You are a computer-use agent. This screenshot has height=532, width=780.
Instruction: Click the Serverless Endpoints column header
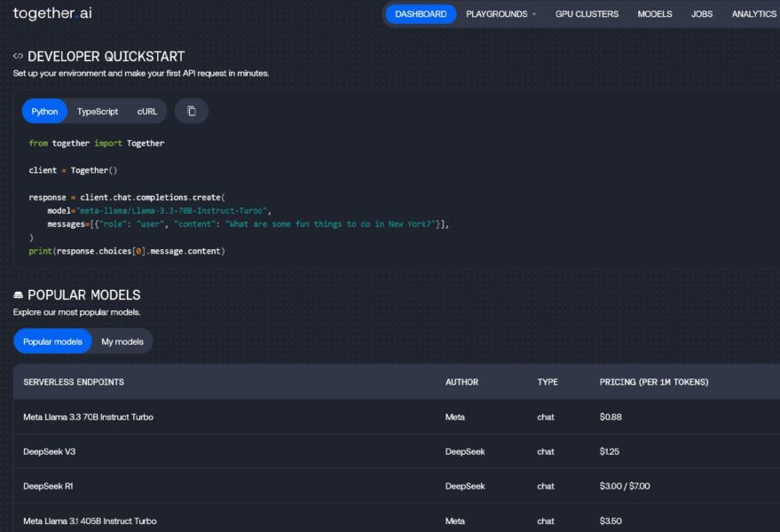[x=74, y=382]
